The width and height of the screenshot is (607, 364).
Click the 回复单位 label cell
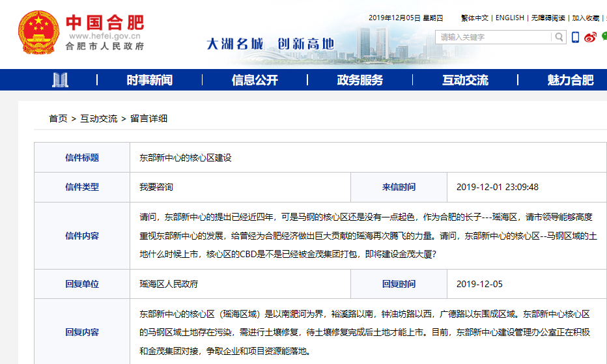pyautogui.click(x=82, y=284)
